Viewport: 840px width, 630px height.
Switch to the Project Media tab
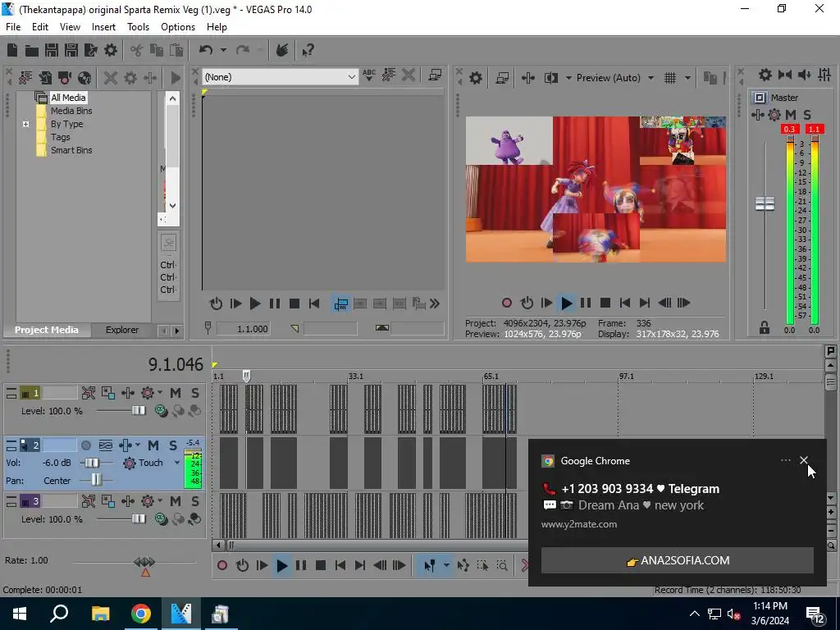coord(47,330)
